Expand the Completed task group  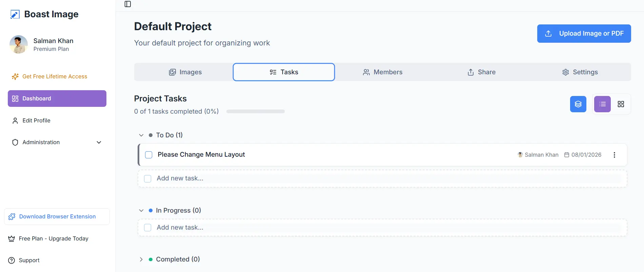tap(141, 259)
